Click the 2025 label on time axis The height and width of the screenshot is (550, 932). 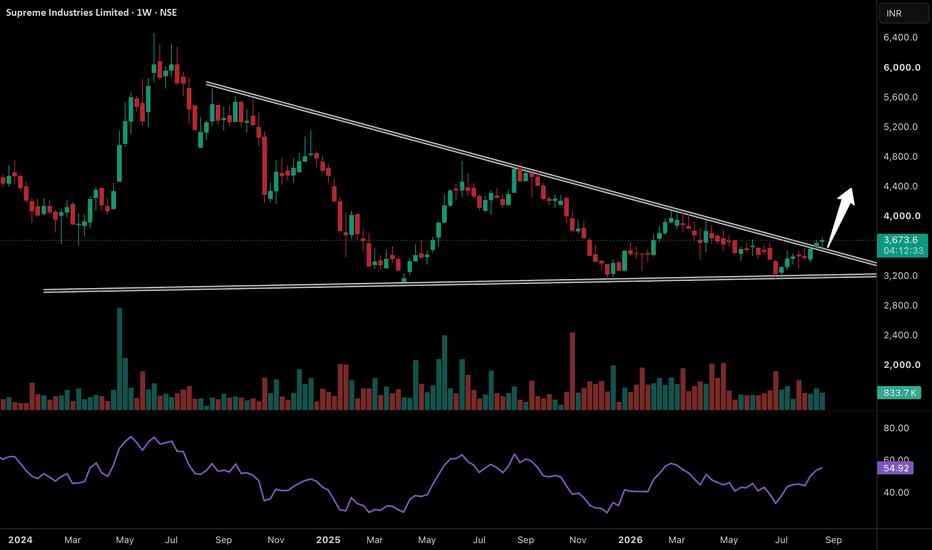click(x=328, y=540)
